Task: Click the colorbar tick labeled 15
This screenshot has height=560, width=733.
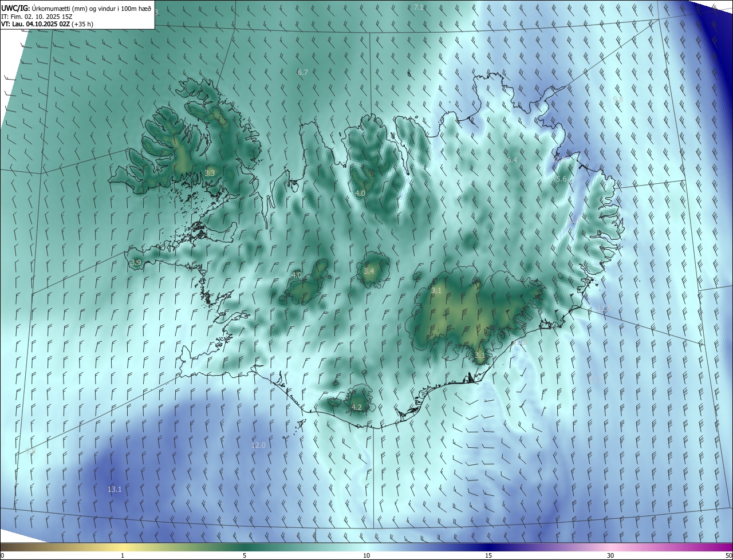Action: (488, 555)
